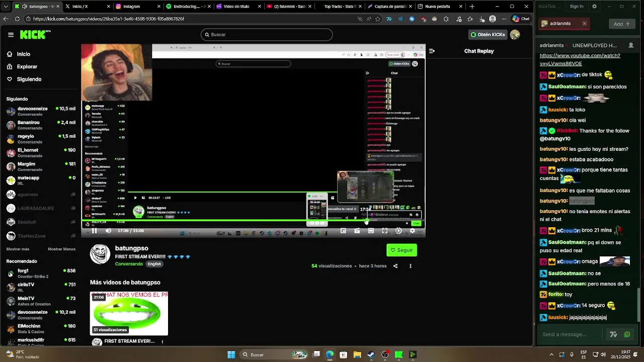
Task: Seek on the video progress bar
Action: [x=253, y=221]
